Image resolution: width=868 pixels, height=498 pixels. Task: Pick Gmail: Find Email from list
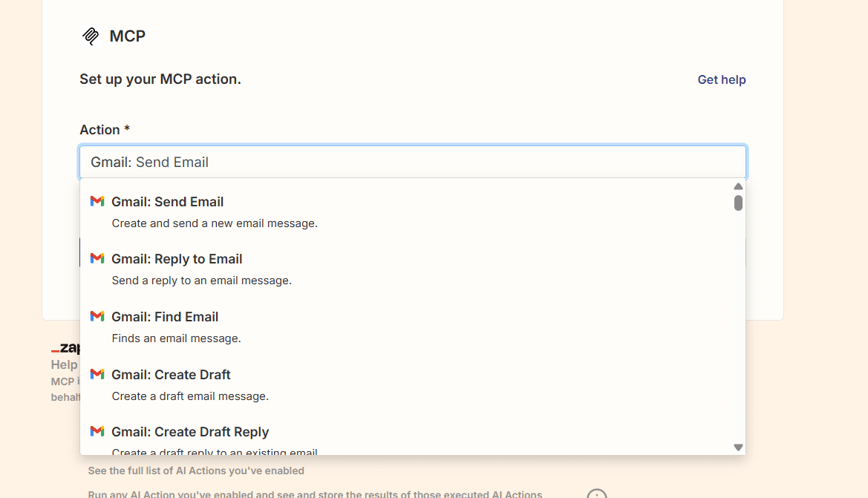pyautogui.click(x=165, y=317)
